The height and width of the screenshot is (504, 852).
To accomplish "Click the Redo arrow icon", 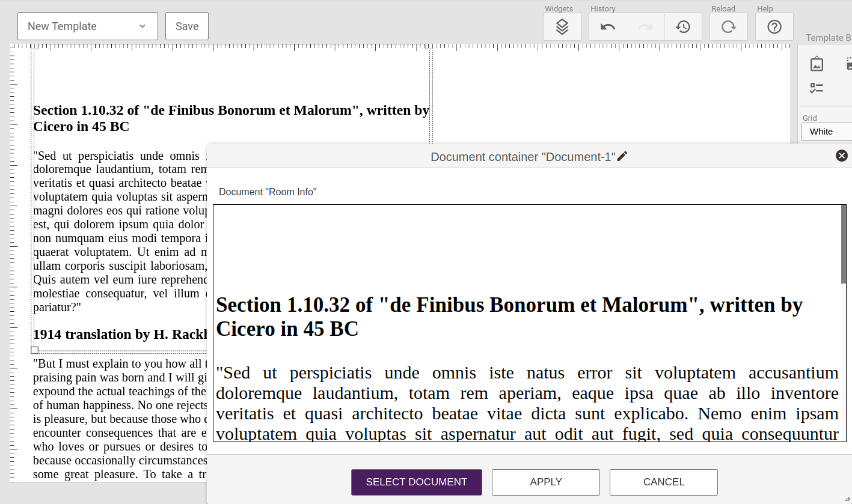I will 645,26.
